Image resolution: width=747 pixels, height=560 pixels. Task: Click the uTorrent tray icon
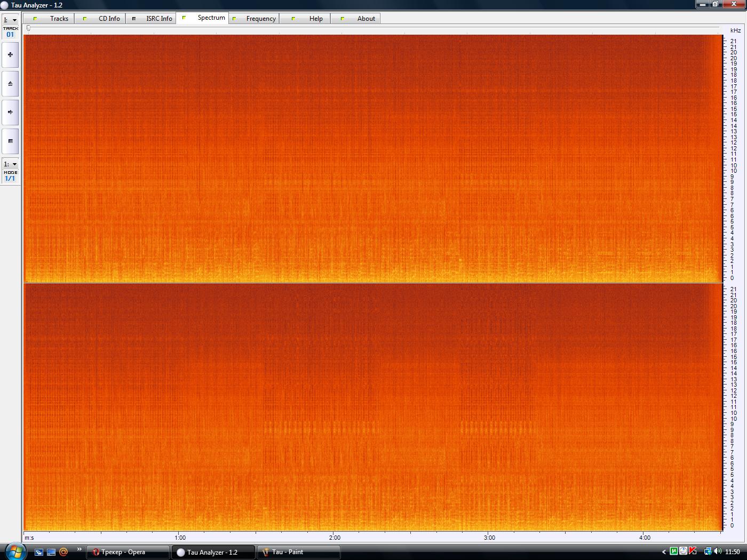(x=673, y=551)
